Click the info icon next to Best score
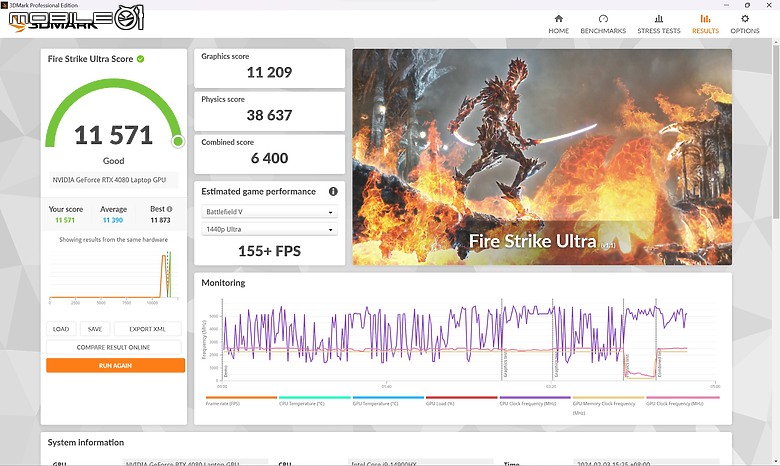Viewport: 780px width, 466px height. coord(169,209)
